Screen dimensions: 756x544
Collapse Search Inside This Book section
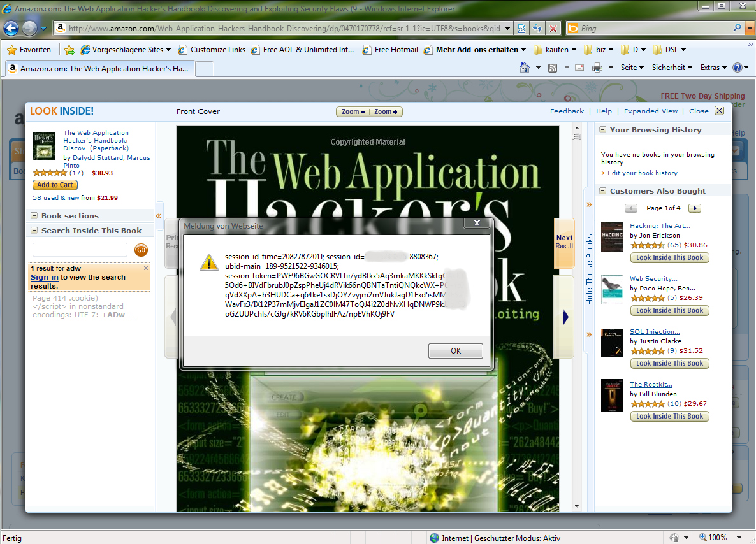click(x=34, y=231)
